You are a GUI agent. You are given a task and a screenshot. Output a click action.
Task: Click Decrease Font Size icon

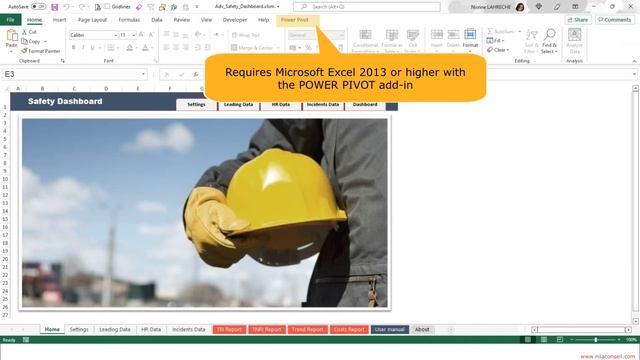(151, 35)
